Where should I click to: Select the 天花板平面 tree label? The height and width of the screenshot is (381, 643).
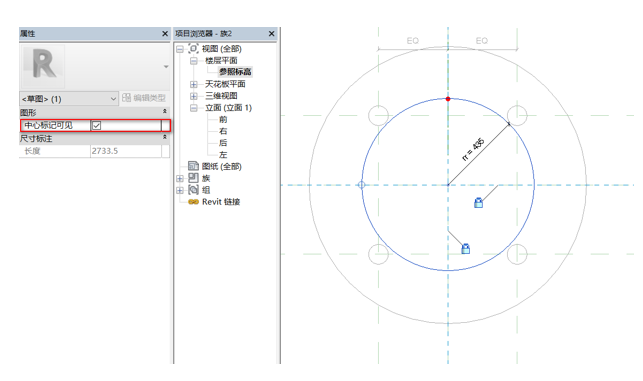[225, 84]
